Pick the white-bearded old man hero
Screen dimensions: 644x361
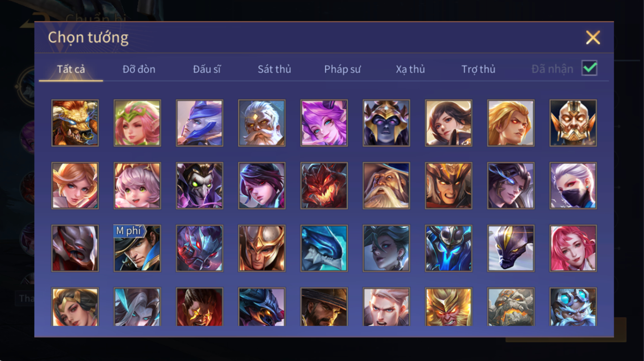pos(262,123)
